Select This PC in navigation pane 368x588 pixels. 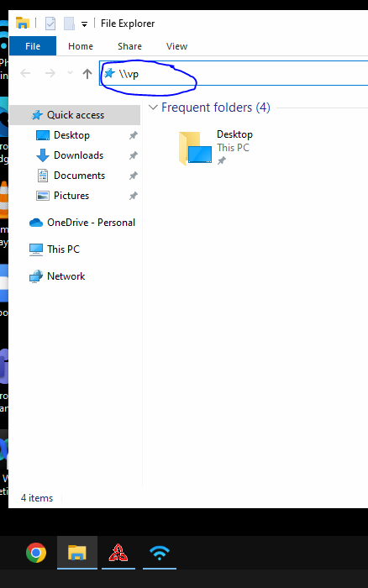click(63, 249)
